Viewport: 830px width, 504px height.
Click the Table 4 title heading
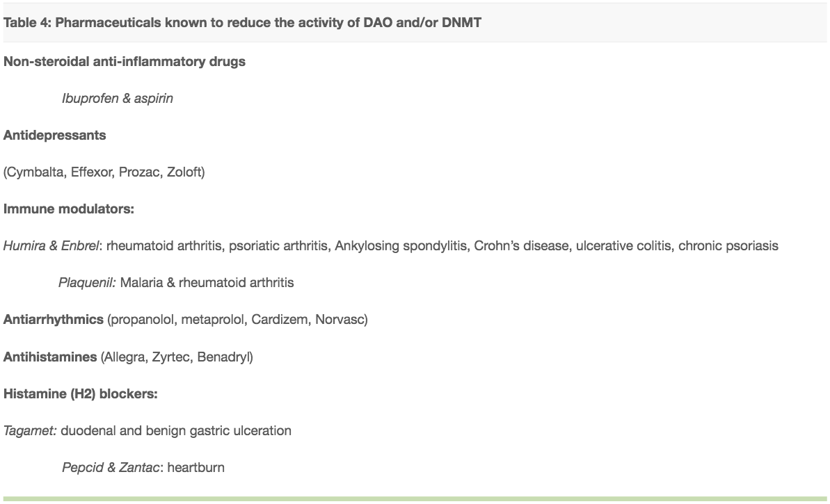coord(242,23)
